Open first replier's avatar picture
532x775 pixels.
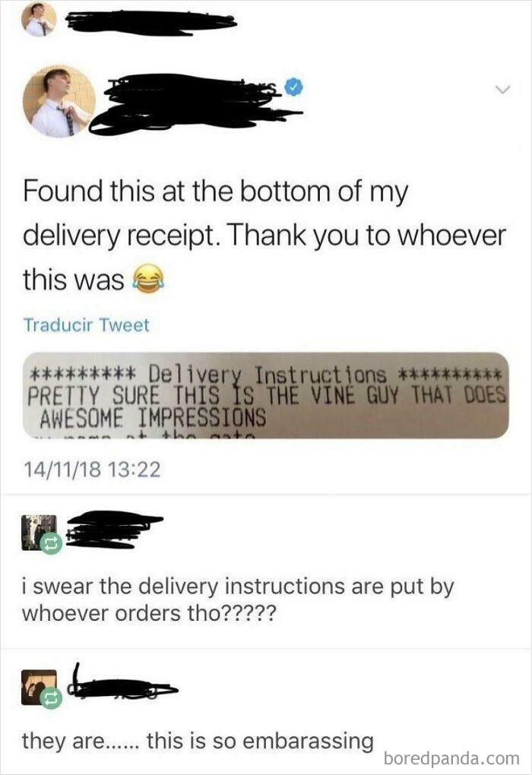pyautogui.click(x=39, y=533)
